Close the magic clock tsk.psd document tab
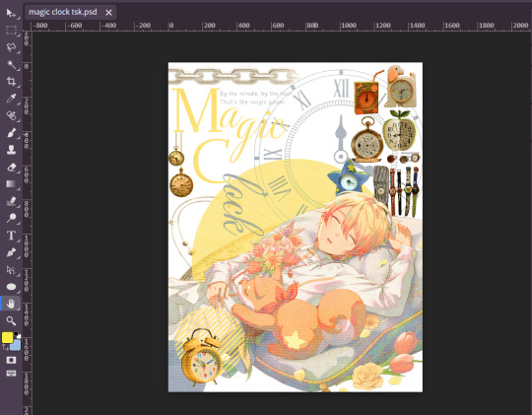 coord(108,13)
